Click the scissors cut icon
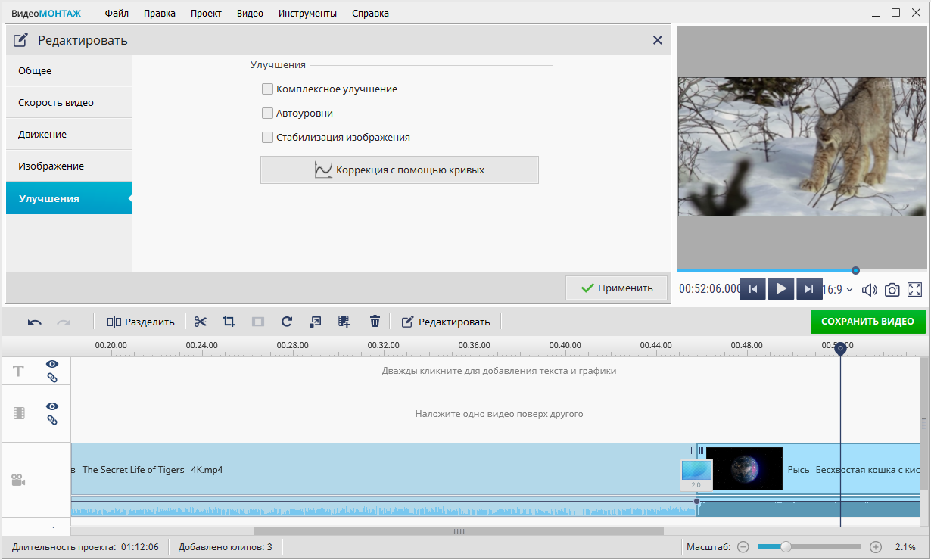 [x=200, y=322]
